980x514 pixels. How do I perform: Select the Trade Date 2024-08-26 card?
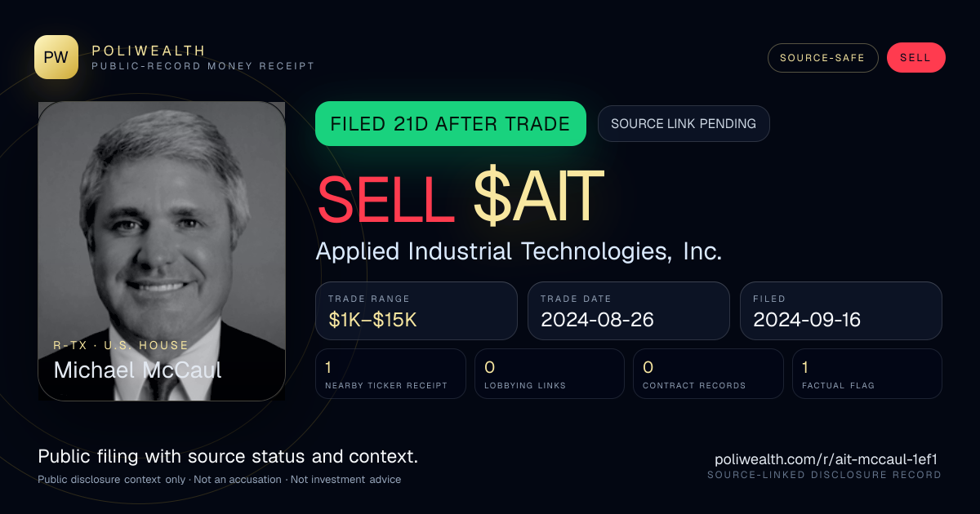[x=629, y=311]
